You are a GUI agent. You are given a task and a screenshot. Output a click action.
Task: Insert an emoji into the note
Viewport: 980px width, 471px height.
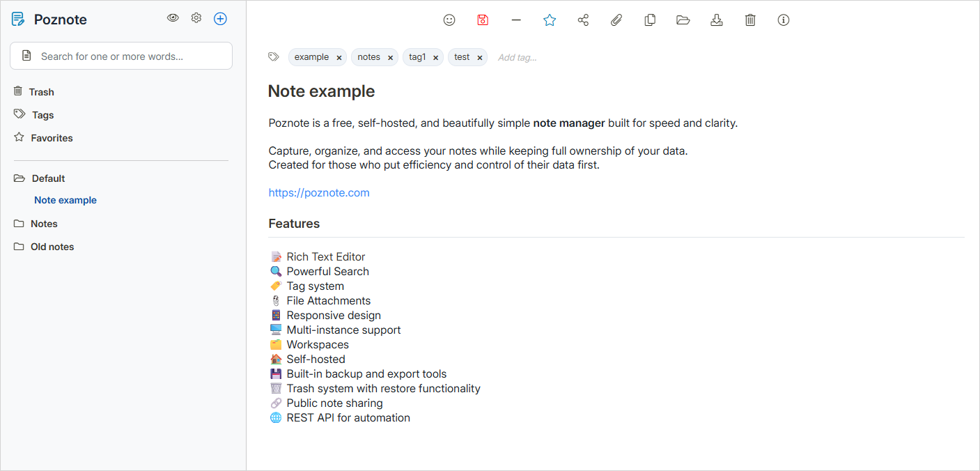click(449, 20)
